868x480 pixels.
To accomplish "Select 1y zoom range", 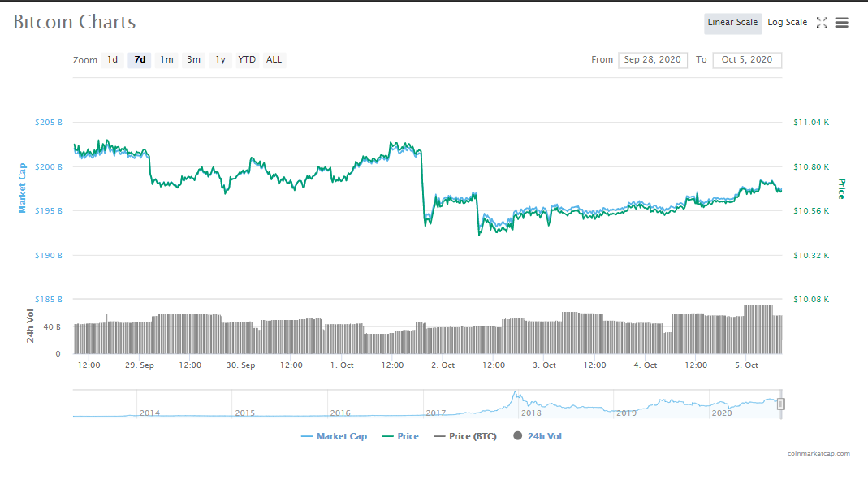I will 220,60.
